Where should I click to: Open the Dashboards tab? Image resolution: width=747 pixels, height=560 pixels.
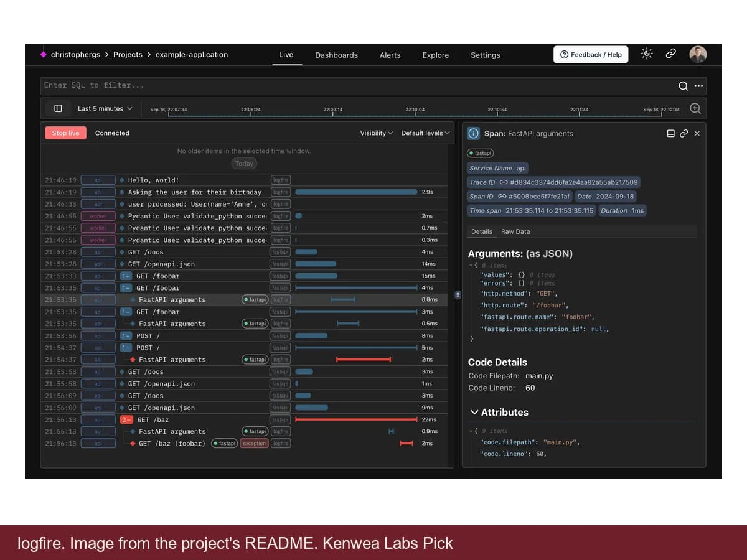(x=336, y=55)
